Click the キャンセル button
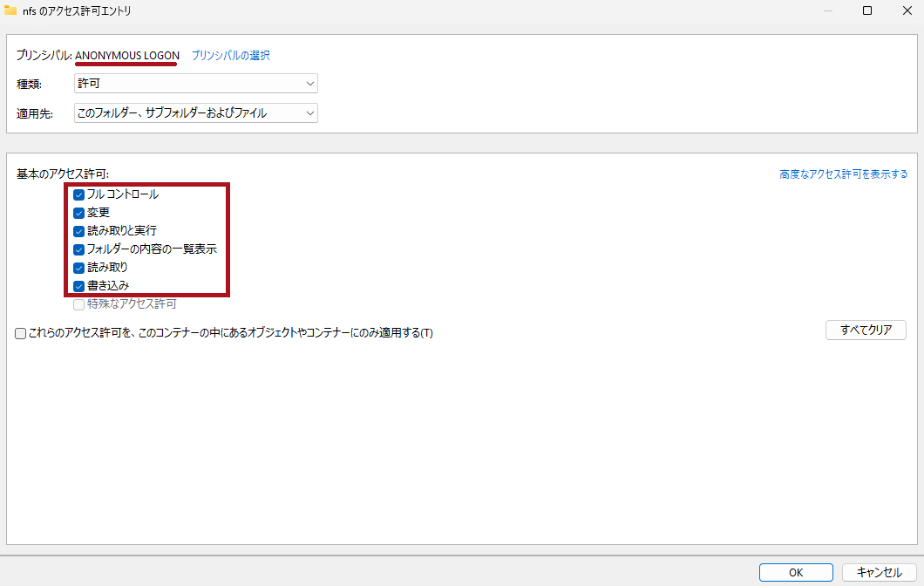Viewport: 924px width, 586px height. coord(879,572)
